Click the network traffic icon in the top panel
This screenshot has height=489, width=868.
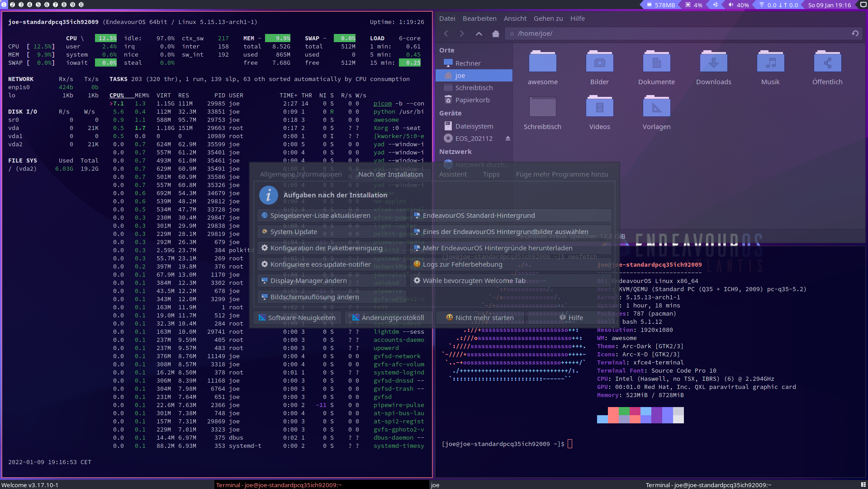tap(761, 5)
